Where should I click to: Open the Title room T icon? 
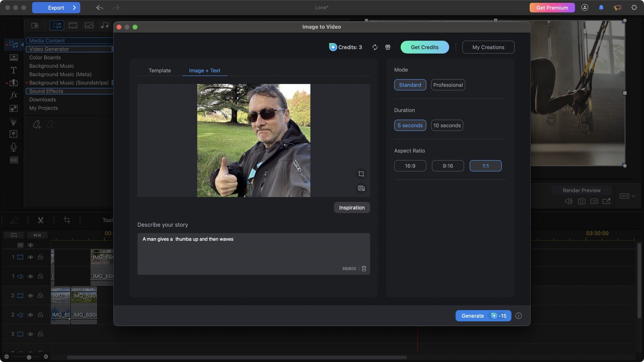tap(13, 70)
